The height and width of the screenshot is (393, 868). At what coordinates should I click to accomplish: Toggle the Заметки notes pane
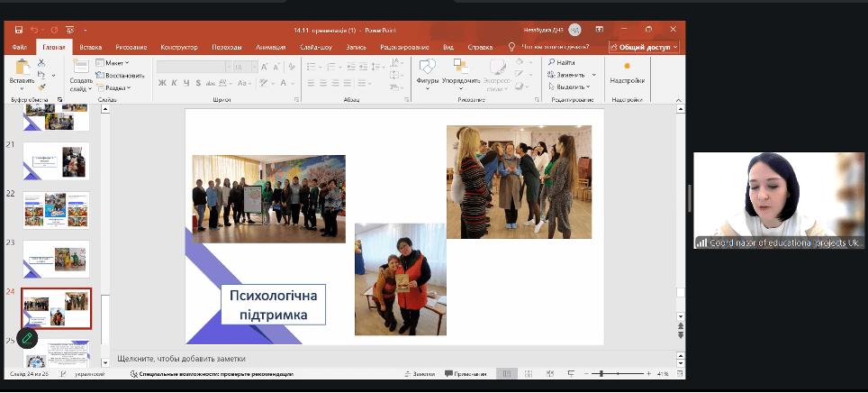[x=420, y=373]
